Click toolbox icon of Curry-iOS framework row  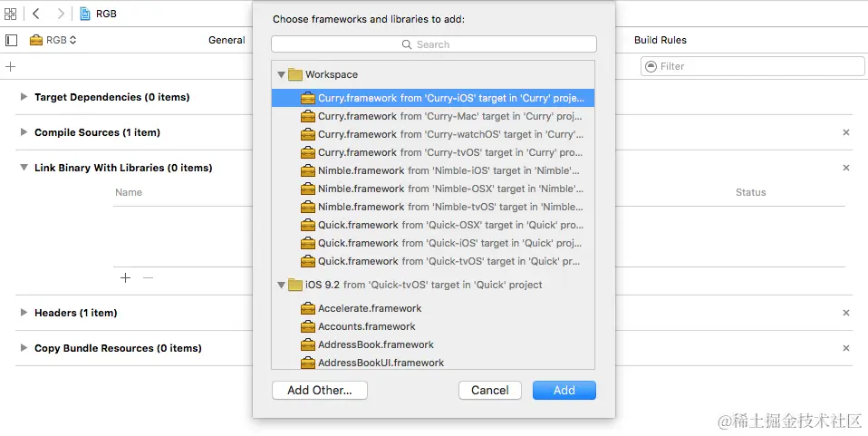click(x=308, y=98)
